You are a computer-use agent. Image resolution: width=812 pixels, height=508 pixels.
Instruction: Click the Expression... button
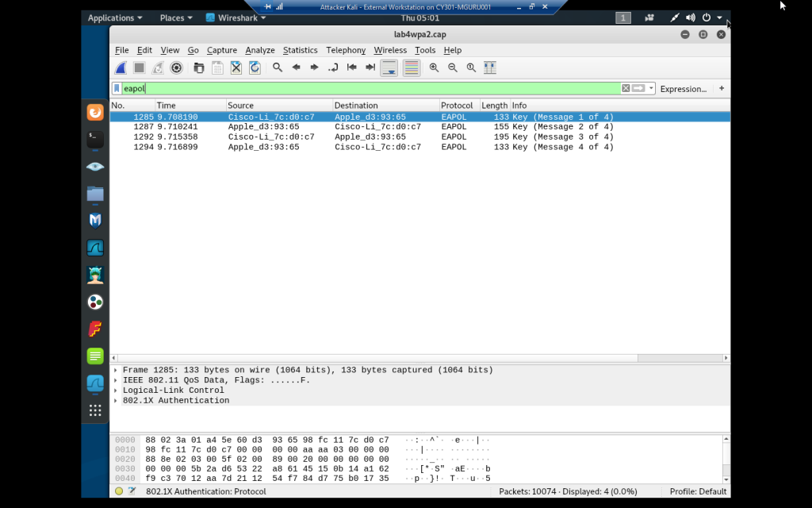pos(683,89)
